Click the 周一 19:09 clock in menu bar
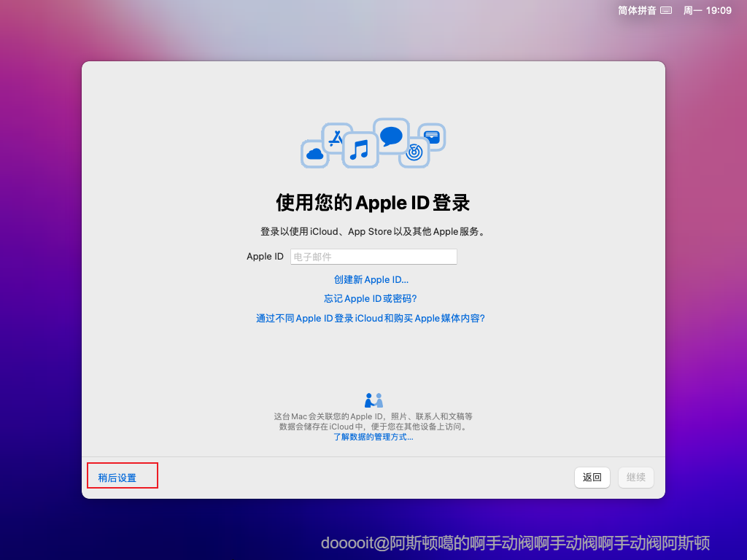 click(707, 10)
